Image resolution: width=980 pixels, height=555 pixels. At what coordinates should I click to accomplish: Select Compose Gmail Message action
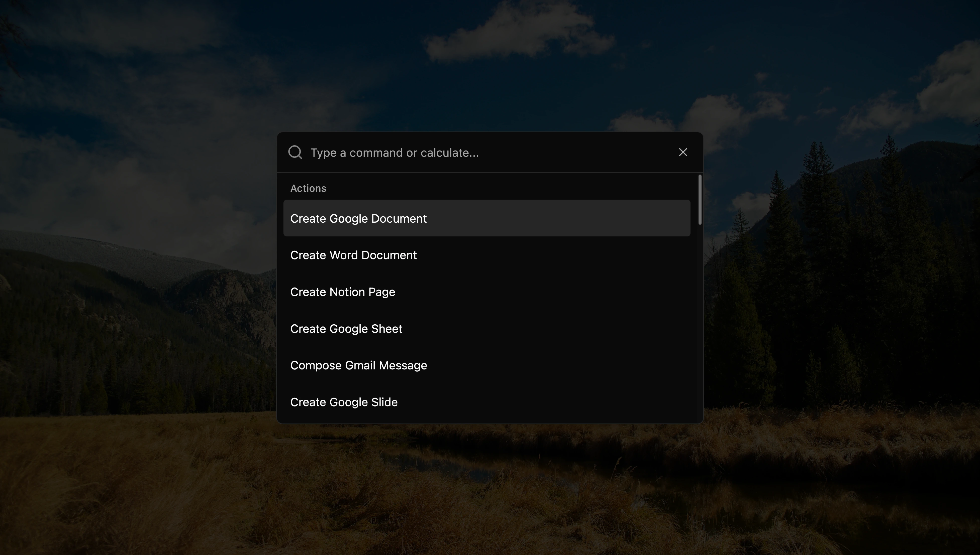pos(359,365)
